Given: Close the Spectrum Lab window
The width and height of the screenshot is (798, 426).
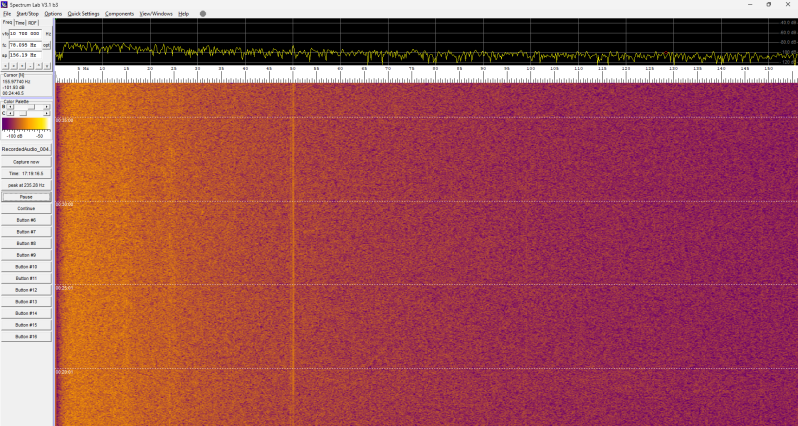Looking at the screenshot, I should (x=787, y=4).
